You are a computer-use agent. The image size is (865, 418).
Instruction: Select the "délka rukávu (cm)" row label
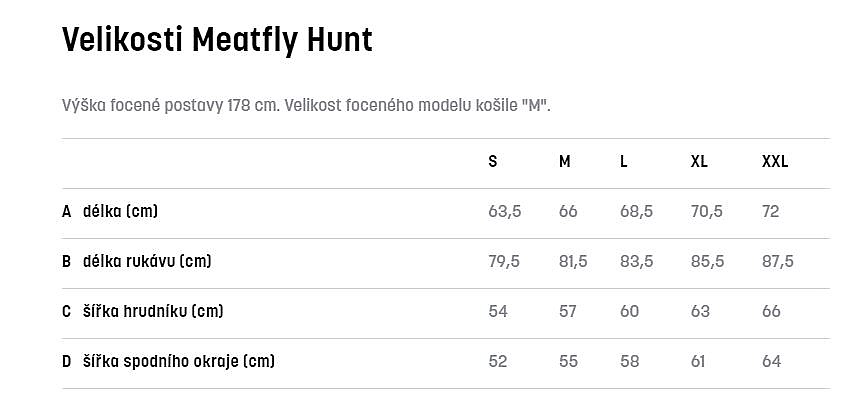(147, 262)
